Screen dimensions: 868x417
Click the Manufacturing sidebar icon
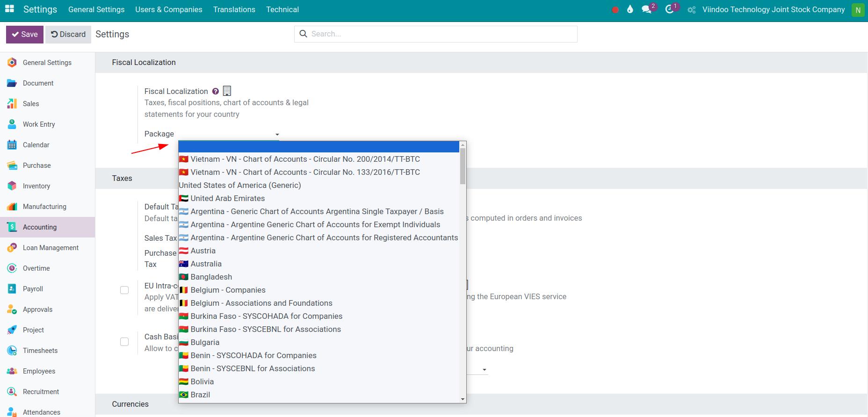coord(12,207)
